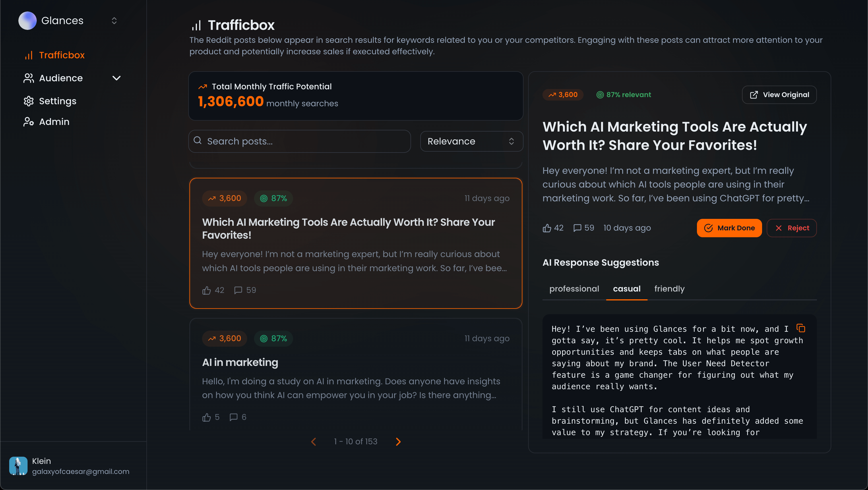Viewport: 868px width, 490px height.
Task: Click the Admin user-cog icon
Action: click(29, 122)
